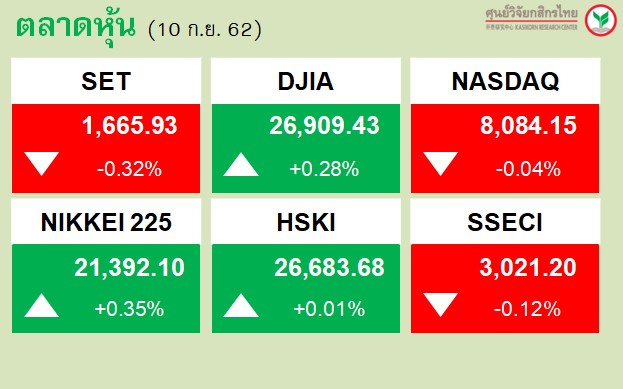The height and width of the screenshot is (389, 623).
Task: Click the SSECI down arrow triangle
Action: [x=440, y=305]
